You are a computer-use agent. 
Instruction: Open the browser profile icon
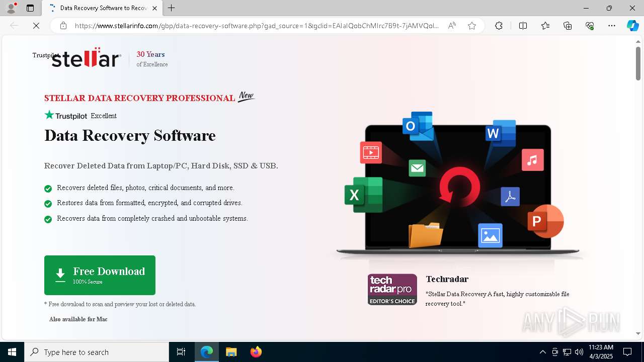(x=11, y=8)
